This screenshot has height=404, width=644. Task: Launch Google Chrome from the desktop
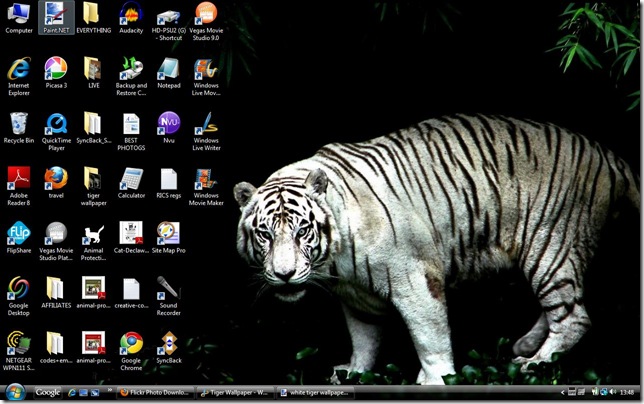coord(131,351)
